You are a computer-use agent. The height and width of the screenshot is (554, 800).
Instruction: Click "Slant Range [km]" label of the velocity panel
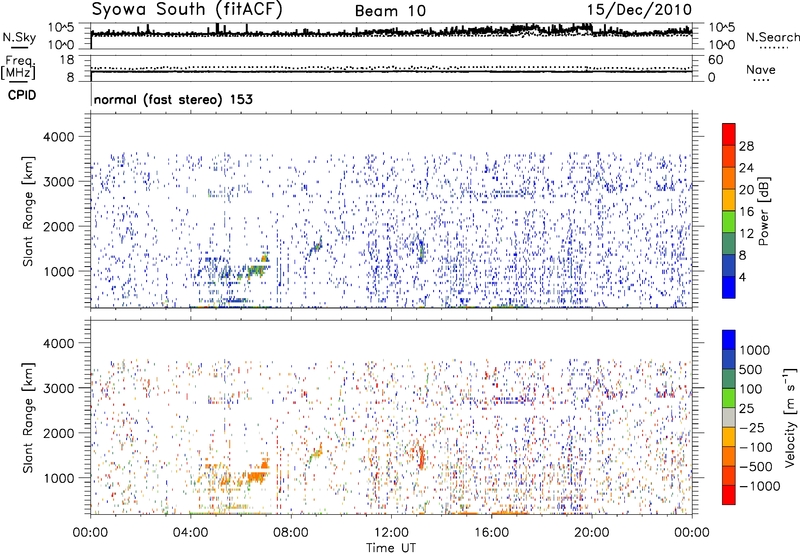pos(28,417)
